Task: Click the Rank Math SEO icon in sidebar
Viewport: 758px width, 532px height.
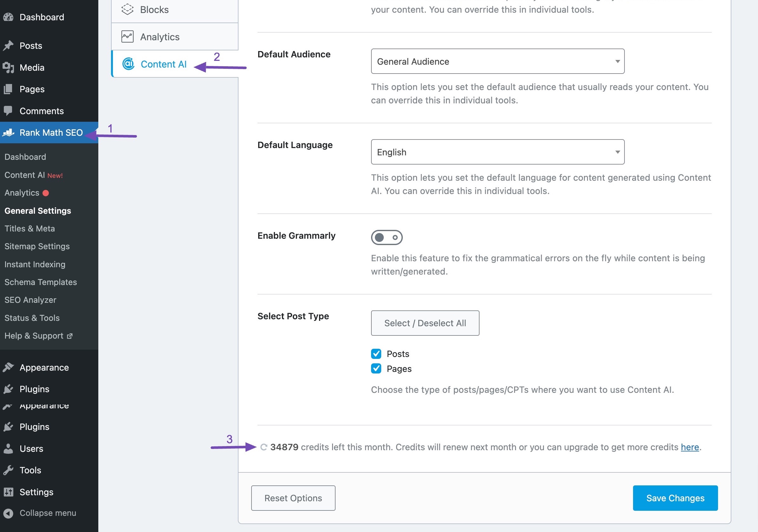Action: [9, 132]
